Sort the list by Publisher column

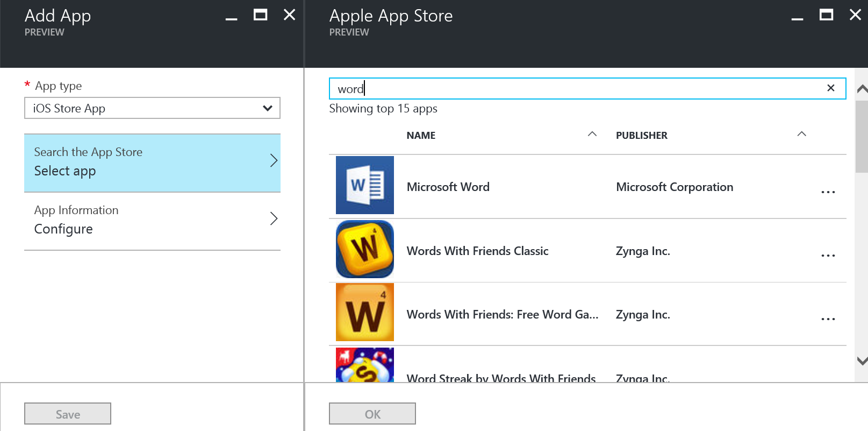coord(641,136)
